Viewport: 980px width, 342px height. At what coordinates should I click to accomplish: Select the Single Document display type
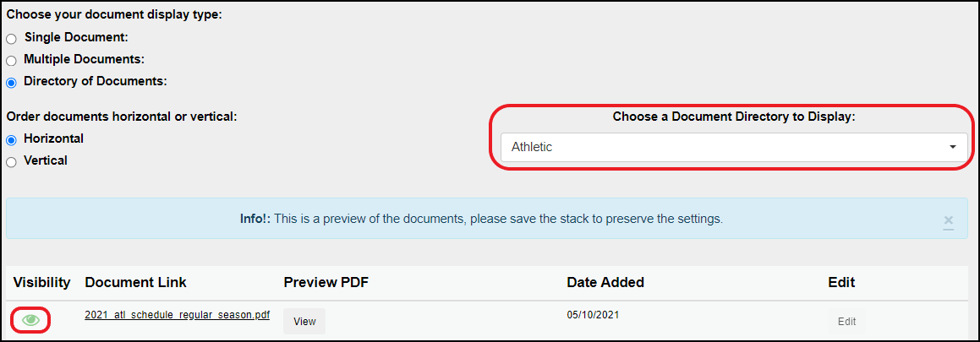[x=11, y=39]
